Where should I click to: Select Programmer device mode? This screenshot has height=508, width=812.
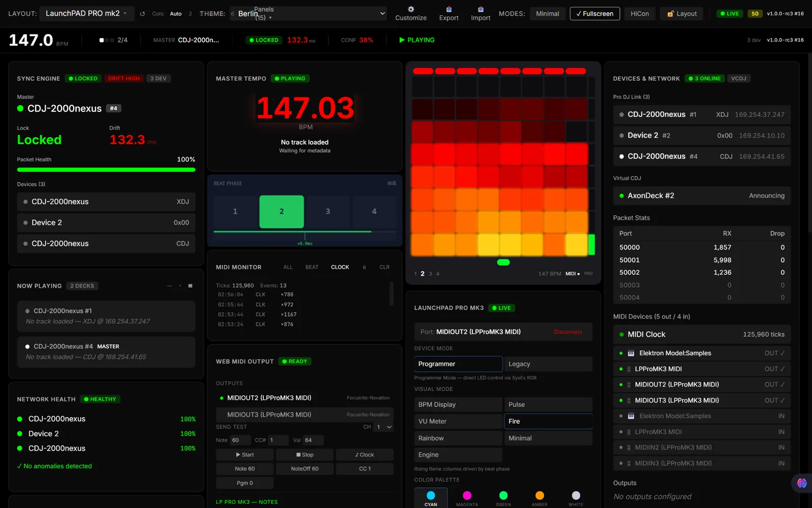(458, 364)
